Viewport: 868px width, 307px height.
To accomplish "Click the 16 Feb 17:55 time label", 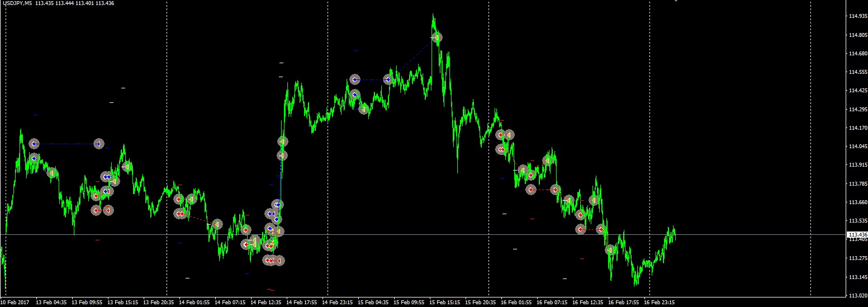I will (x=624, y=302).
